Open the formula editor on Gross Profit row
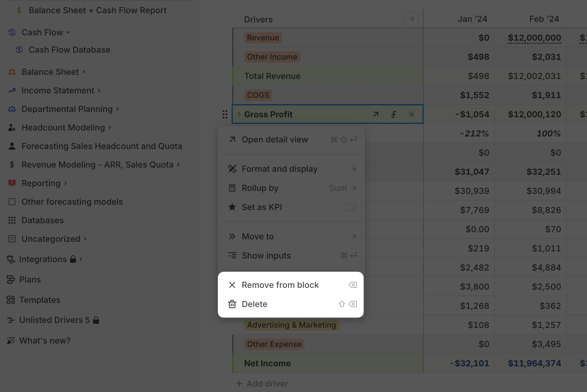This screenshot has height=392, width=587. (x=394, y=114)
